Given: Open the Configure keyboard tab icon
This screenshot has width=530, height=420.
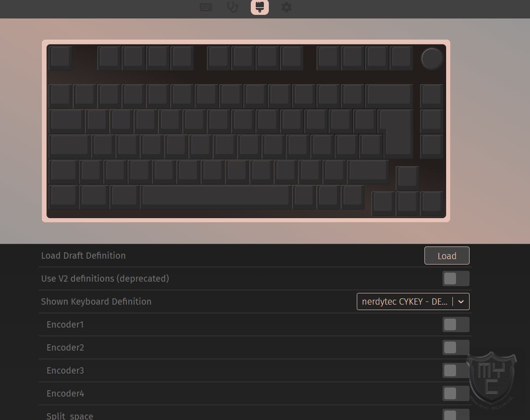Looking at the screenshot, I should [206, 7].
